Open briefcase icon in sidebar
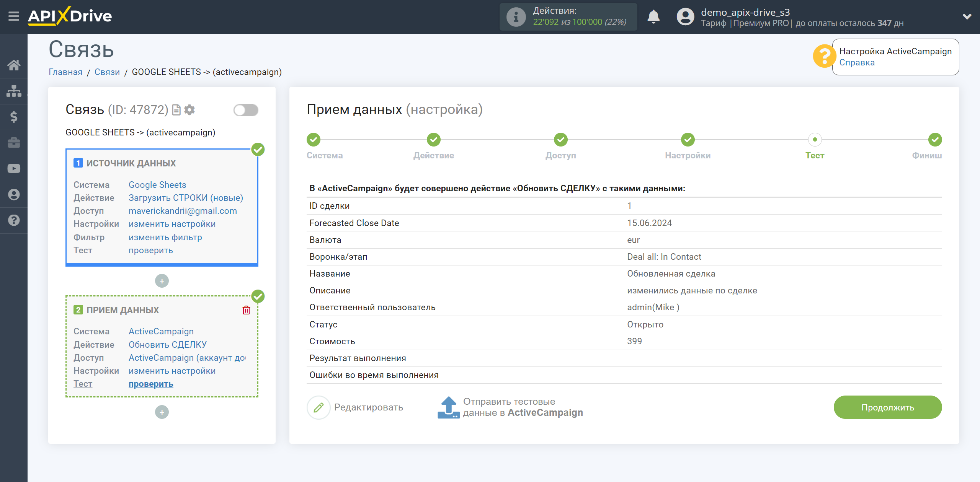Image resolution: width=980 pixels, height=482 pixels. pos(14,143)
